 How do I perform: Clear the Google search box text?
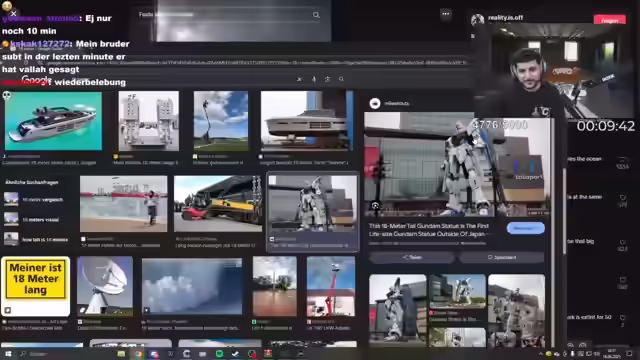pyautogui.click(x=299, y=79)
